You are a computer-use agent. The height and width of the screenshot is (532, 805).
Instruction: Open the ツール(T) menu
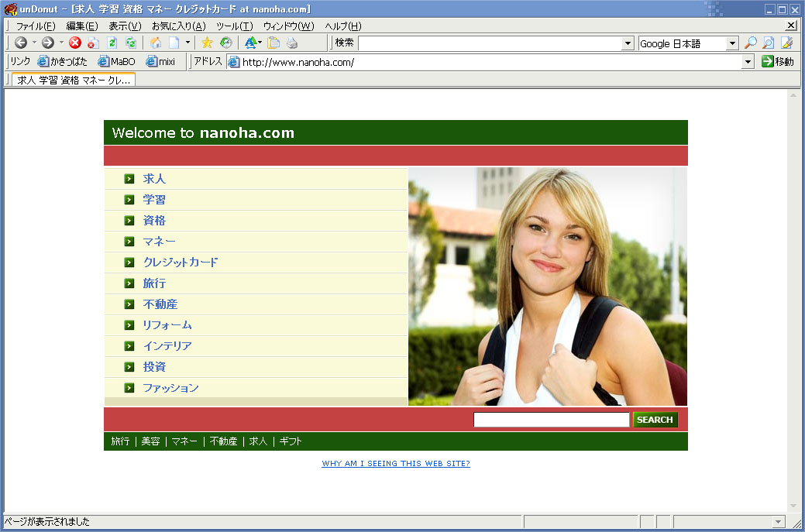(235, 26)
